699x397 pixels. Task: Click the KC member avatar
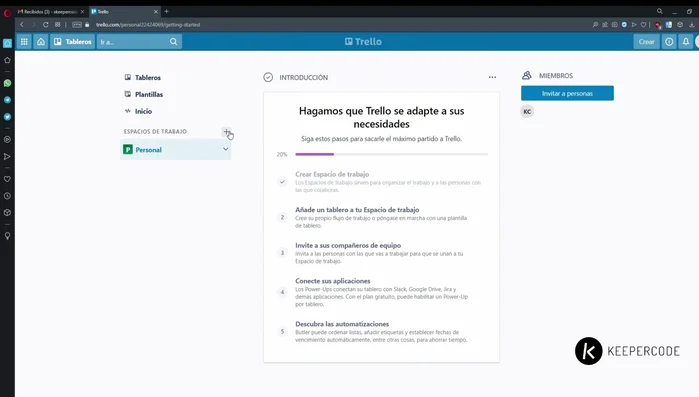[527, 111]
